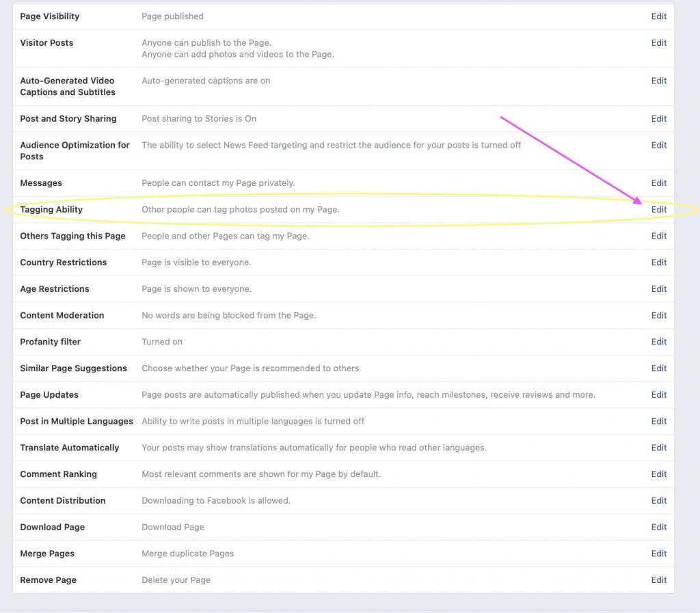Select the Remove Page label
The width and height of the screenshot is (700, 613).
tap(49, 580)
